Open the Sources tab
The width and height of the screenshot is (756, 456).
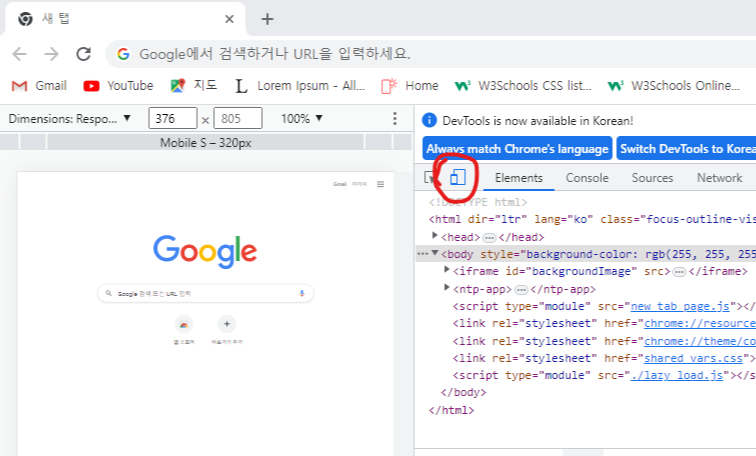[x=652, y=178]
